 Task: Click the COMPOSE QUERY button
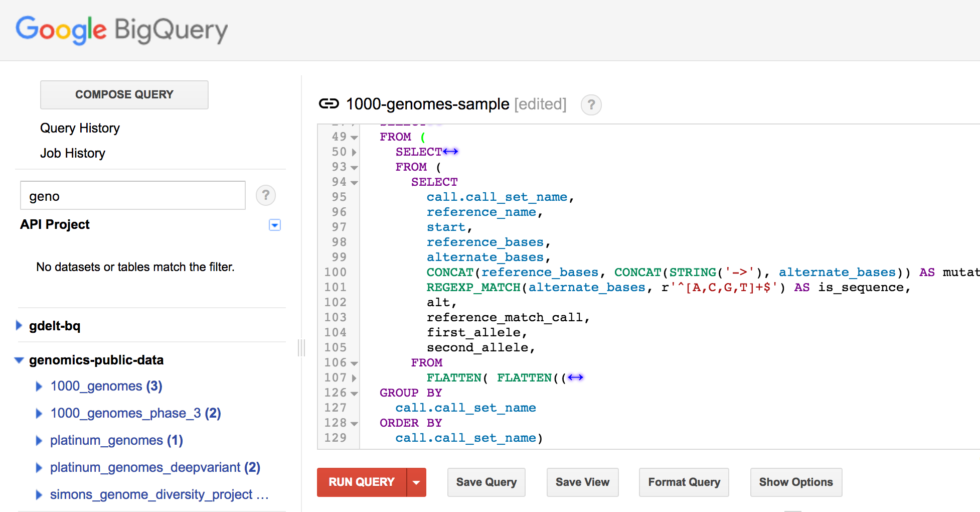point(124,95)
